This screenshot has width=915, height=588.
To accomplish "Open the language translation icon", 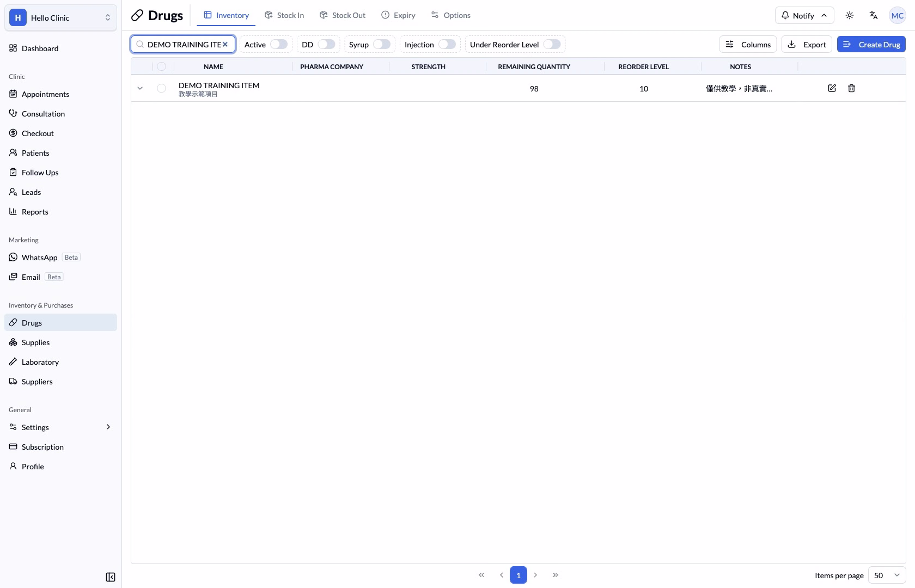I will coord(874,15).
